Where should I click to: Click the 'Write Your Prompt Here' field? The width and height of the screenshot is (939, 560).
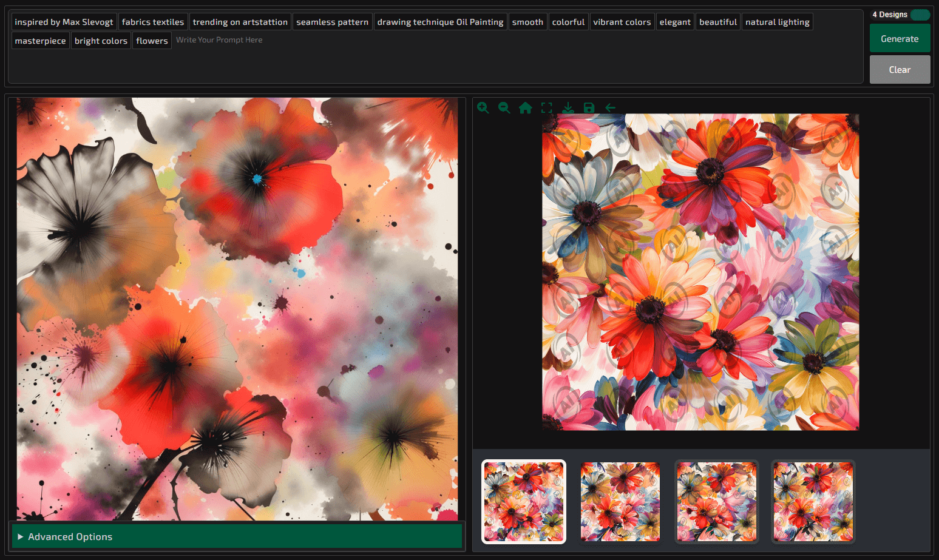coord(219,39)
